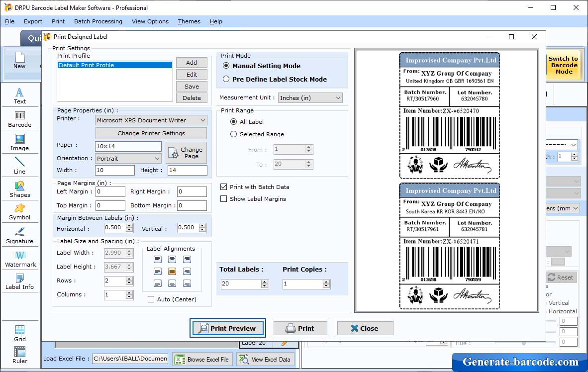Select middle-left label alignment icon
The image size is (588, 372).
[158, 271]
